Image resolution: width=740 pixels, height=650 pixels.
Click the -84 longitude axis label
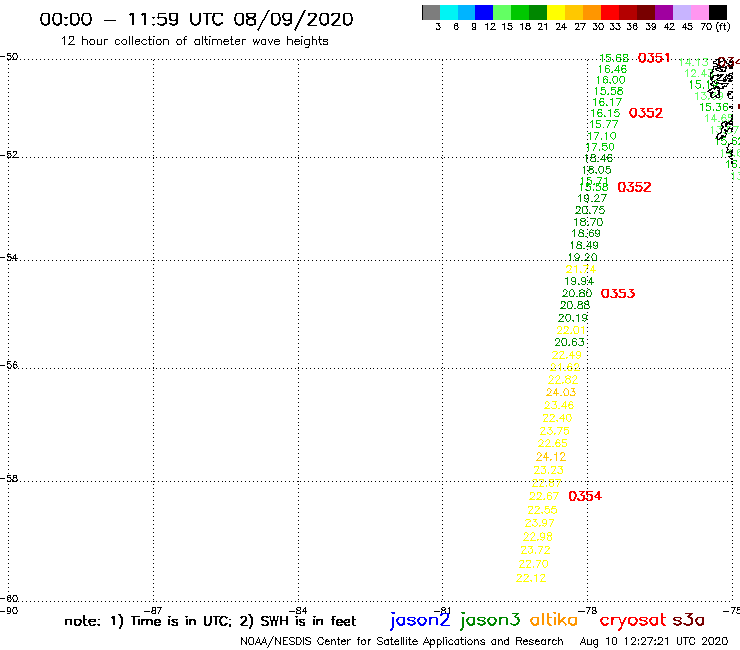pyautogui.click(x=298, y=610)
